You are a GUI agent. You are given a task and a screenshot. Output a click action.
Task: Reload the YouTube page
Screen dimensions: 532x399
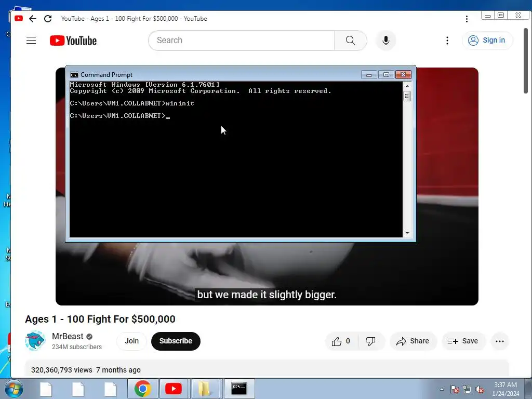48,19
